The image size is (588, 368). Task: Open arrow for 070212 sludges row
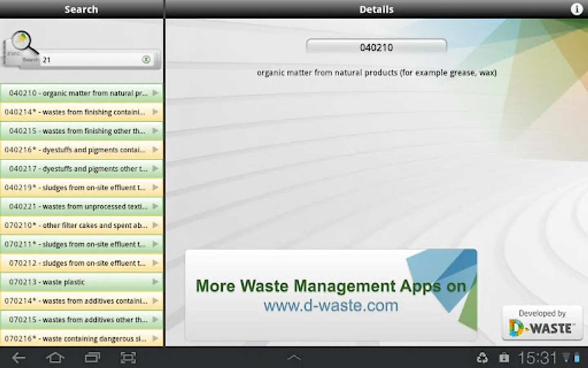point(155,263)
